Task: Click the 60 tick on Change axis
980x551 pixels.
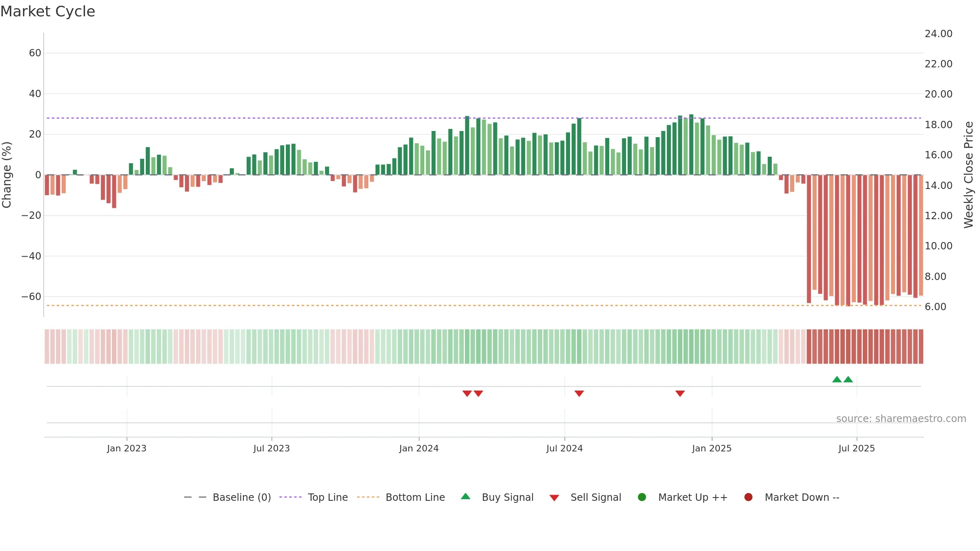Action: 35,53
